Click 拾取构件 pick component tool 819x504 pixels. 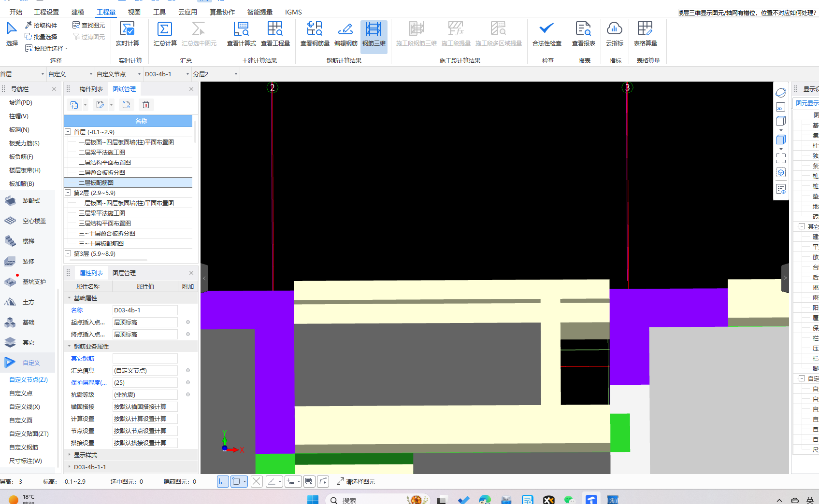pos(41,25)
